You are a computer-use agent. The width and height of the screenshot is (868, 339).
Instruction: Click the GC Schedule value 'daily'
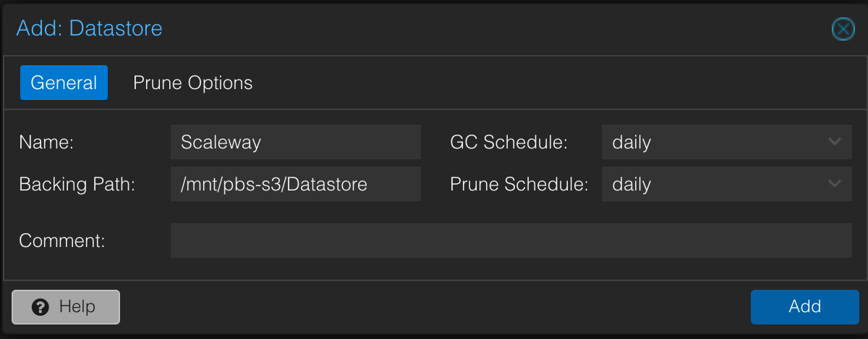point(631,142)
